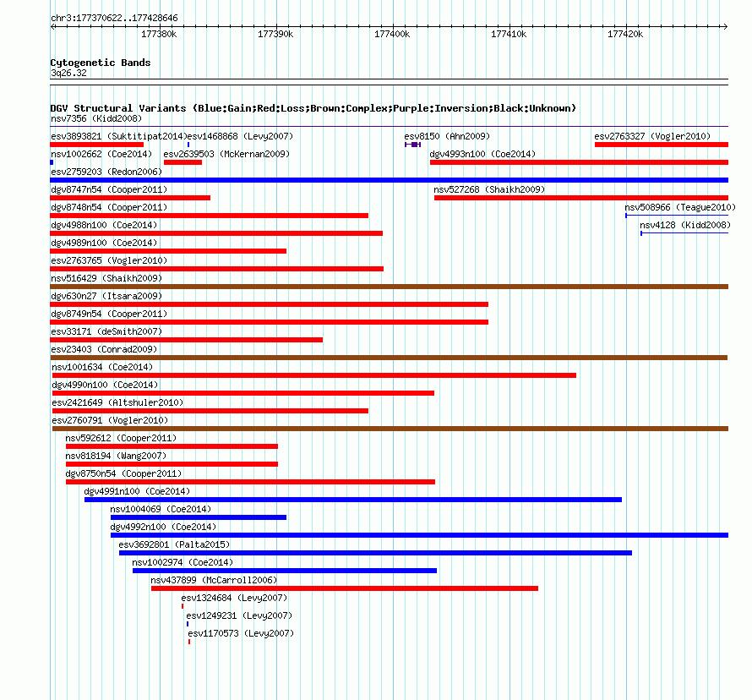
Task: Click the dgv4993n100 (Coe2014) label
Action: click(482, 154)
